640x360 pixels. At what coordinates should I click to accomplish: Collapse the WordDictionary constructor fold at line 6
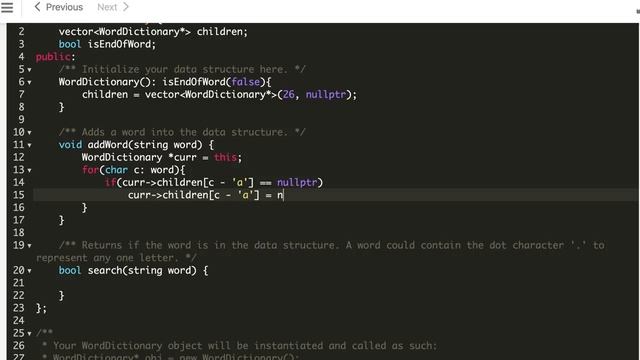pos(29,83)
